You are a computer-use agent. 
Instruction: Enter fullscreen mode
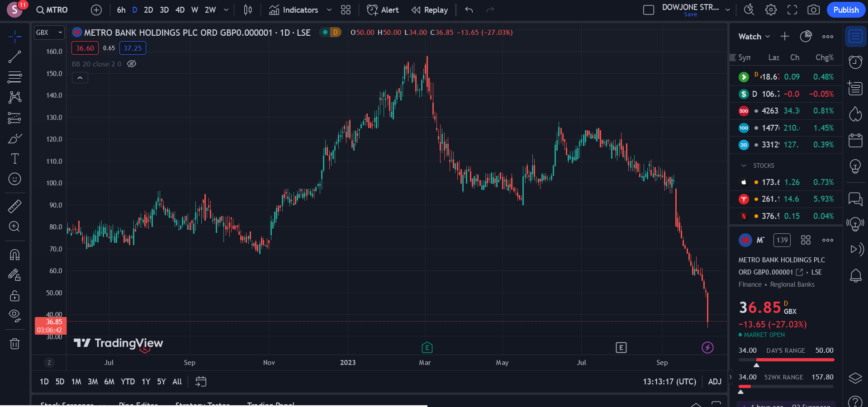(792, 10)
